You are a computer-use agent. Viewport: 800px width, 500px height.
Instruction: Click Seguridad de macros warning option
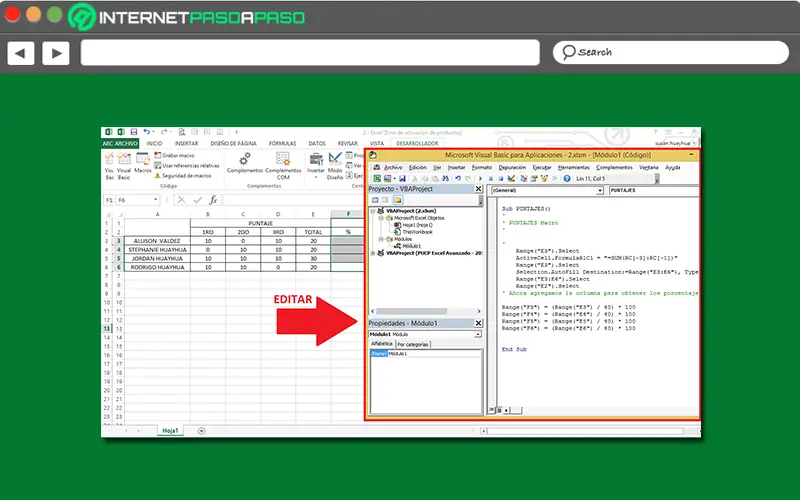click(x=183, y=176)
